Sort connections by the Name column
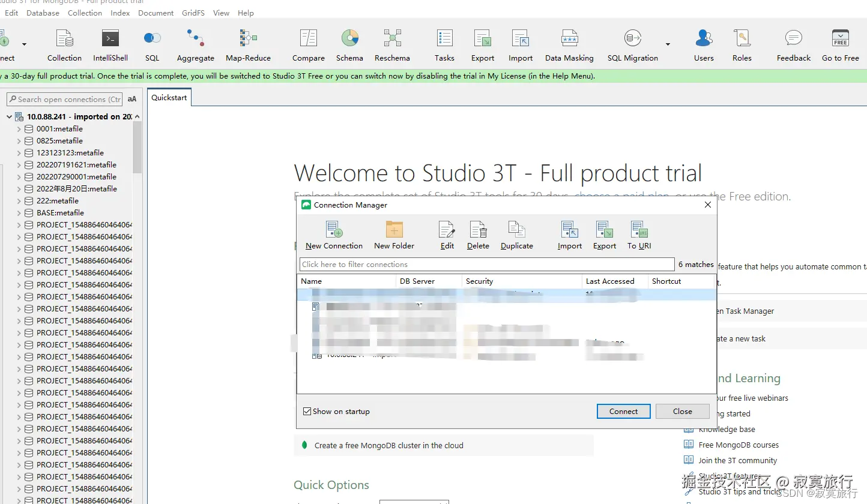867x504 pixels. click(x=346, y=281)
